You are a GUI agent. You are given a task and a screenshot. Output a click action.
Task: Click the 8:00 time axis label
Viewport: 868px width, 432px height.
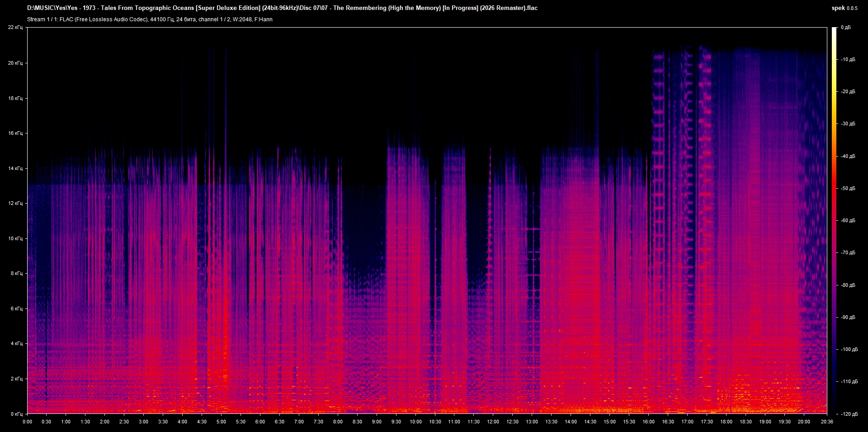[338, 422]
